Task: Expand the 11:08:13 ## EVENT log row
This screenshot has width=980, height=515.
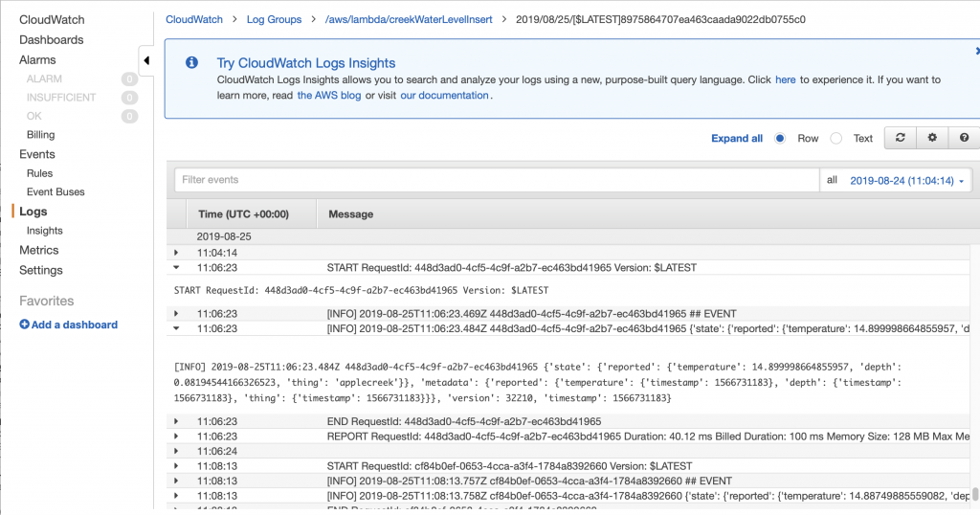Action: (x=176, y=481)
